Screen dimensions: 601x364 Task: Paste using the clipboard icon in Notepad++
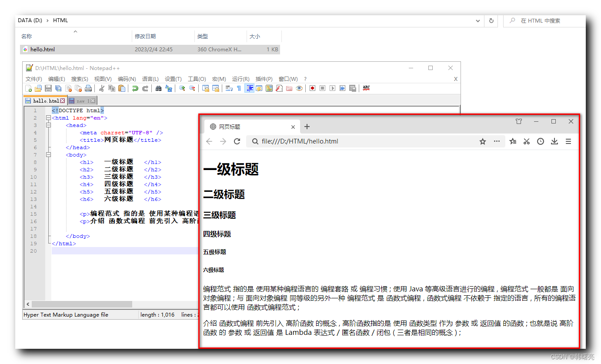[x=121, y=88]
